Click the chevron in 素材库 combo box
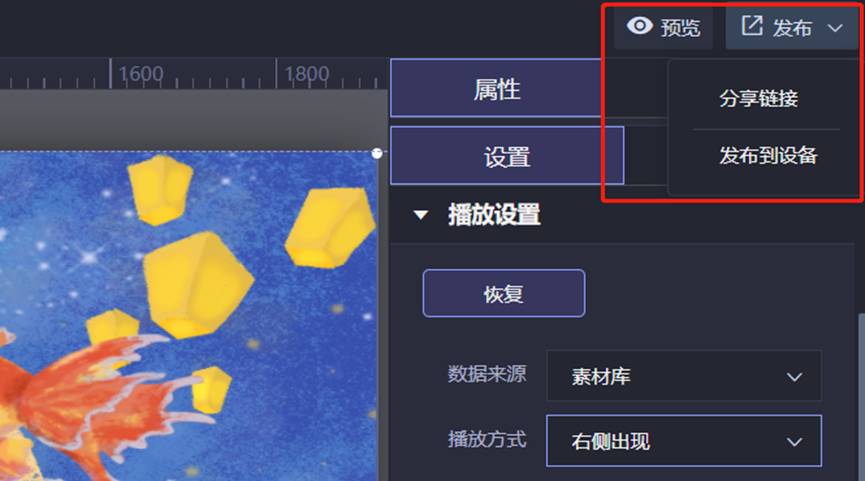Screen dimensions: 865x481 pos(794,377)
